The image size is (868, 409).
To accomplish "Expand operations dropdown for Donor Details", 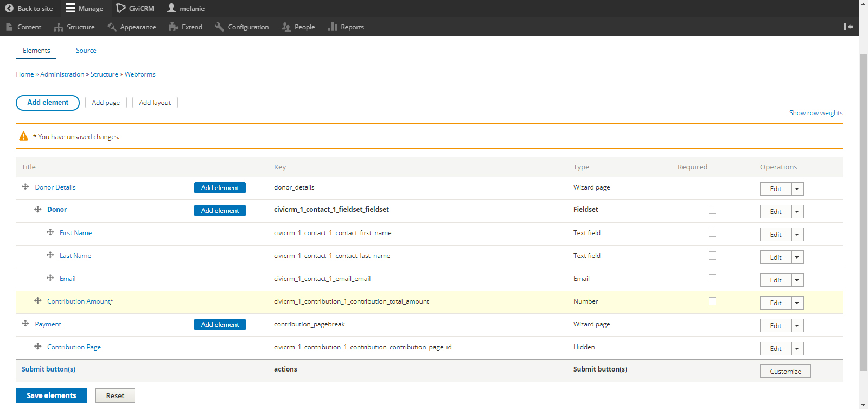I will [x=797, y=189].
